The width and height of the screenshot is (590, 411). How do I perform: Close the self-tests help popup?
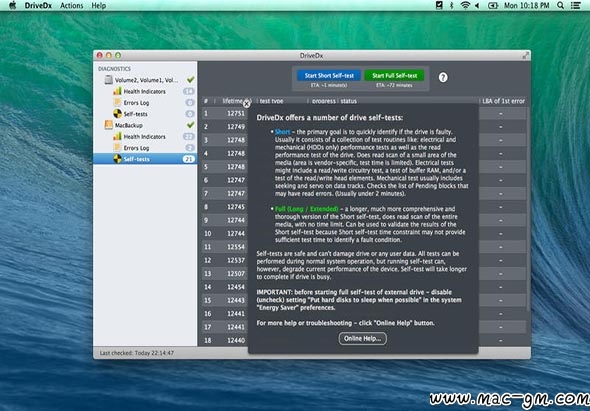tap(246, 104)
